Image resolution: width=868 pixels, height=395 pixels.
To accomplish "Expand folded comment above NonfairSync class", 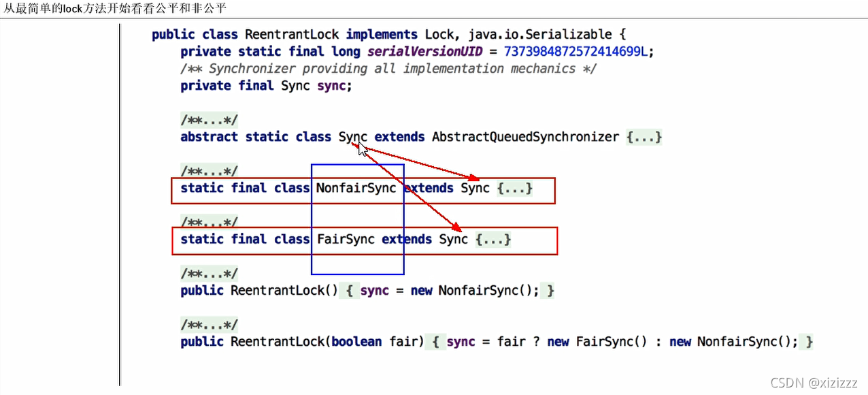I will [209, 172].
